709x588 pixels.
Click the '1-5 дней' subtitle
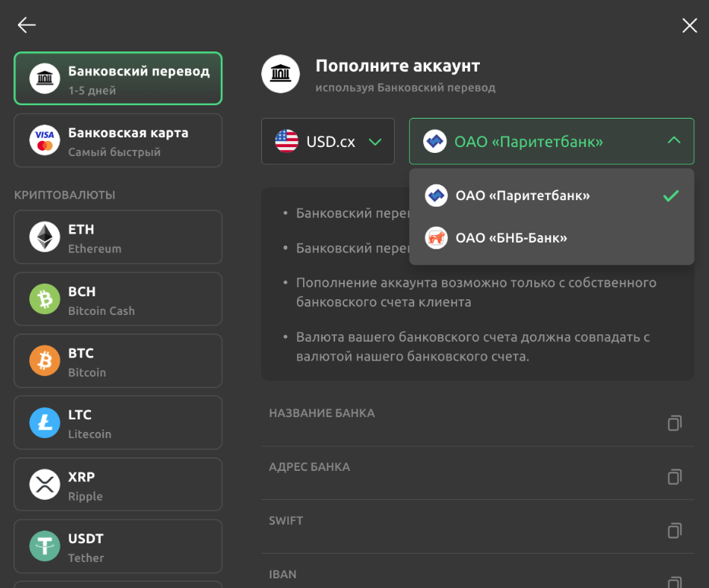click(93, 90)
